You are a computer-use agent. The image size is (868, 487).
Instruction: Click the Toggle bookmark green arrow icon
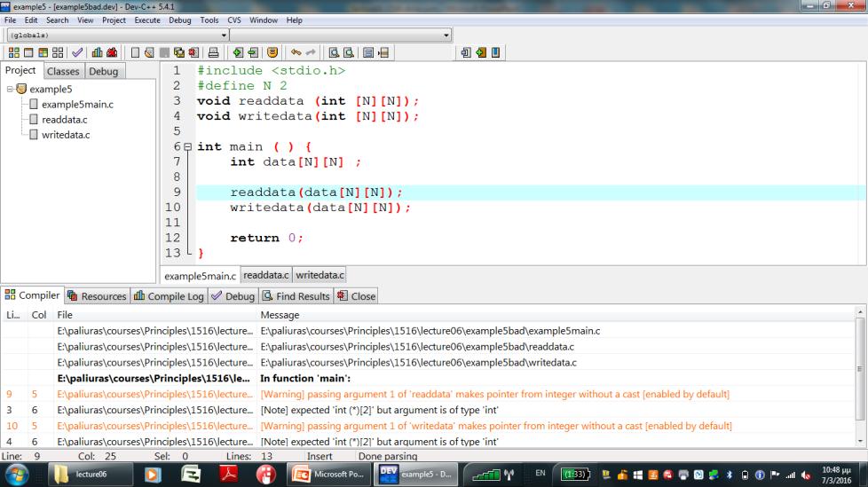481,52
